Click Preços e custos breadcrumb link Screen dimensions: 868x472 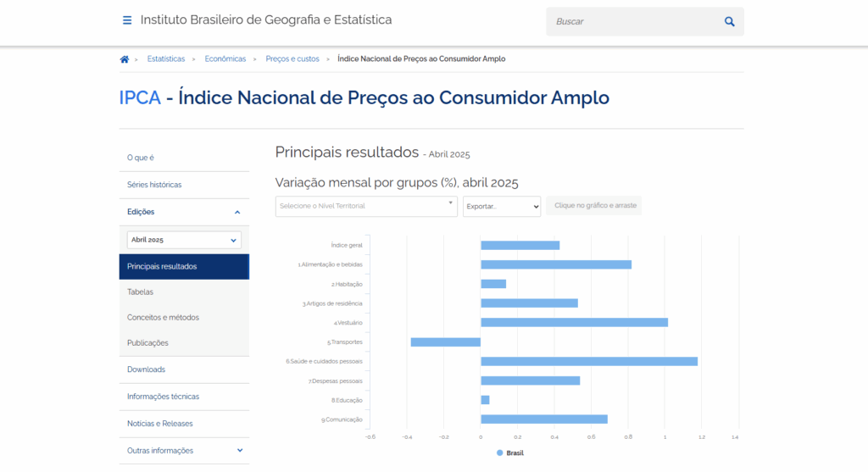pos(292,59)
